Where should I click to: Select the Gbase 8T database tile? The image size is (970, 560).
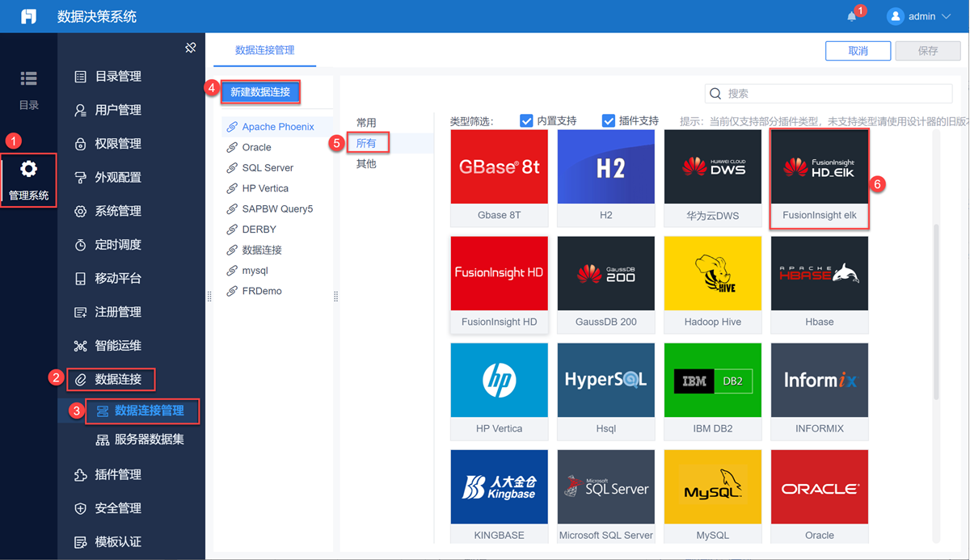tap(500, 178)
